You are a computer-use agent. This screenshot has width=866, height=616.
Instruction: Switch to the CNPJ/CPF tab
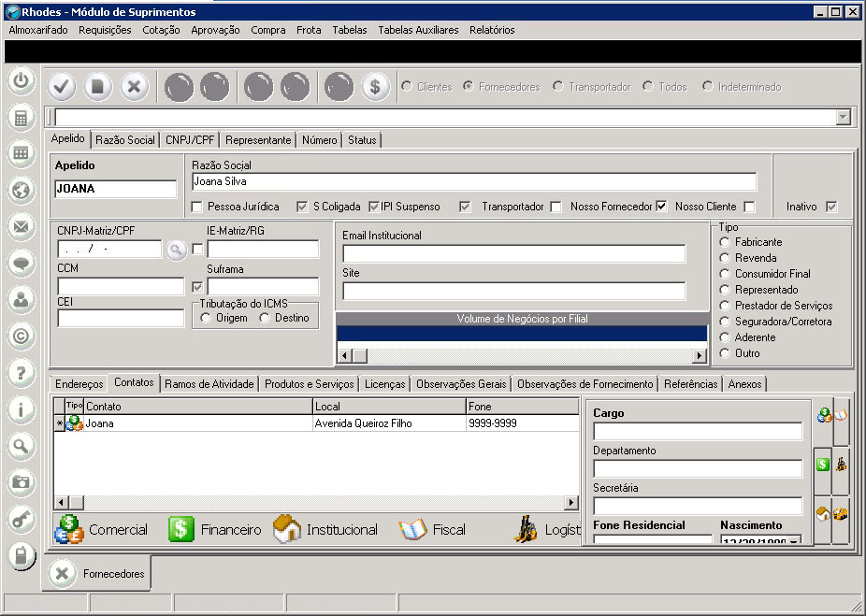pos(190,140)
